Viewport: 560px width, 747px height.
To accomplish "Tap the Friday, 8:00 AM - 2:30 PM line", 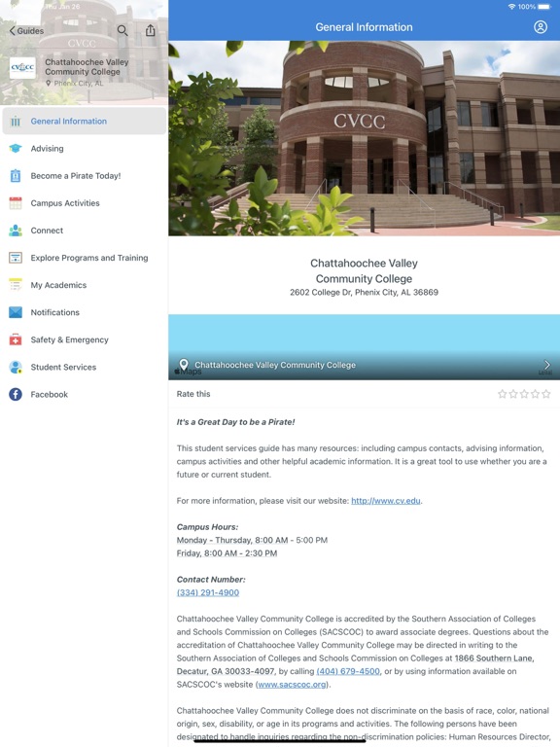I will coord(227,553).
